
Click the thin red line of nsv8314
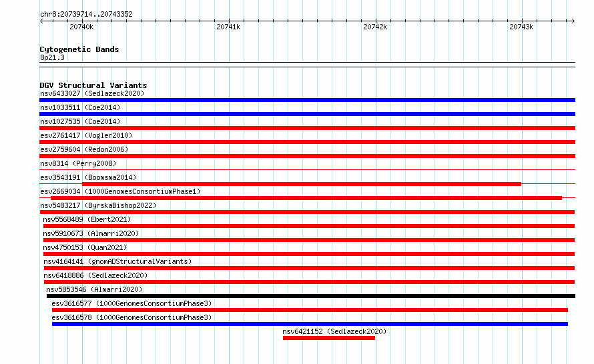click(307, 169)
